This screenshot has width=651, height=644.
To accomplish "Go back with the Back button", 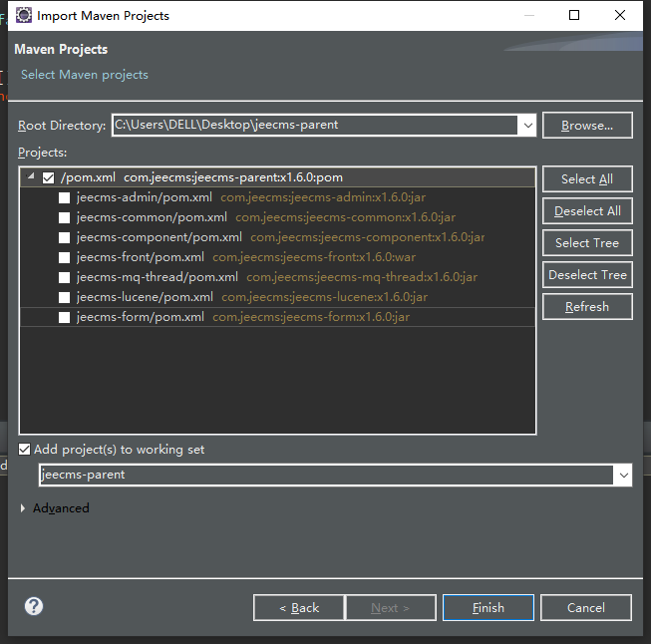I will pos(298,608).
